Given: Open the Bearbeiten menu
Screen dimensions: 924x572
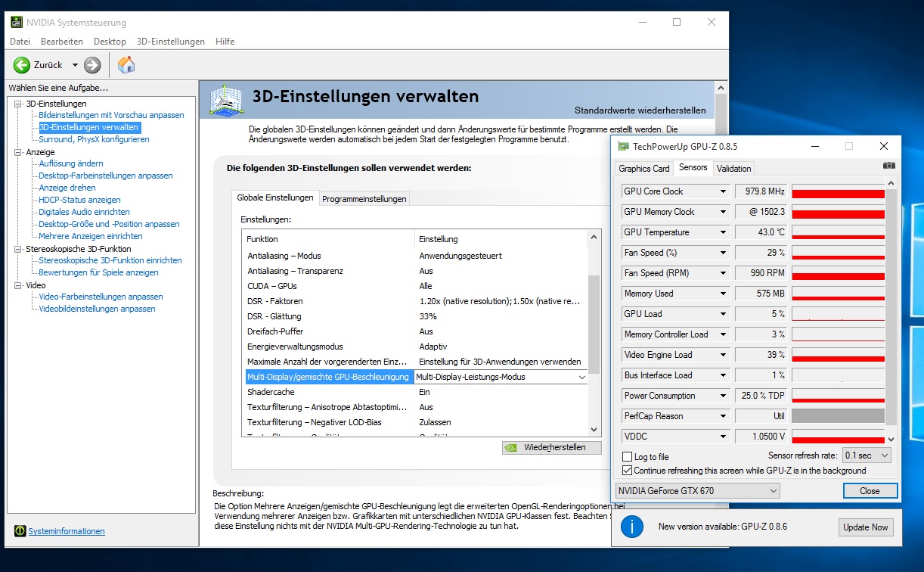Looking at the screenshot, I should 62,42.
